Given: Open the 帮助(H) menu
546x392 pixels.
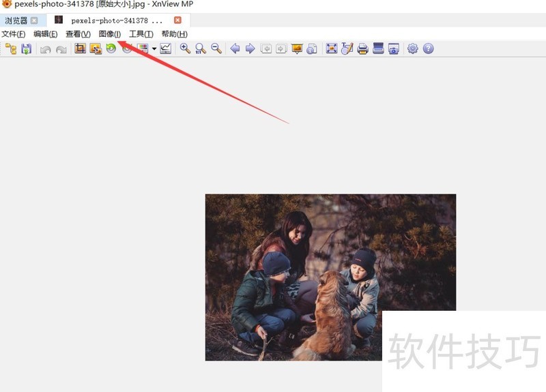Looking at the screenshot, I should (x=175, y=34).
